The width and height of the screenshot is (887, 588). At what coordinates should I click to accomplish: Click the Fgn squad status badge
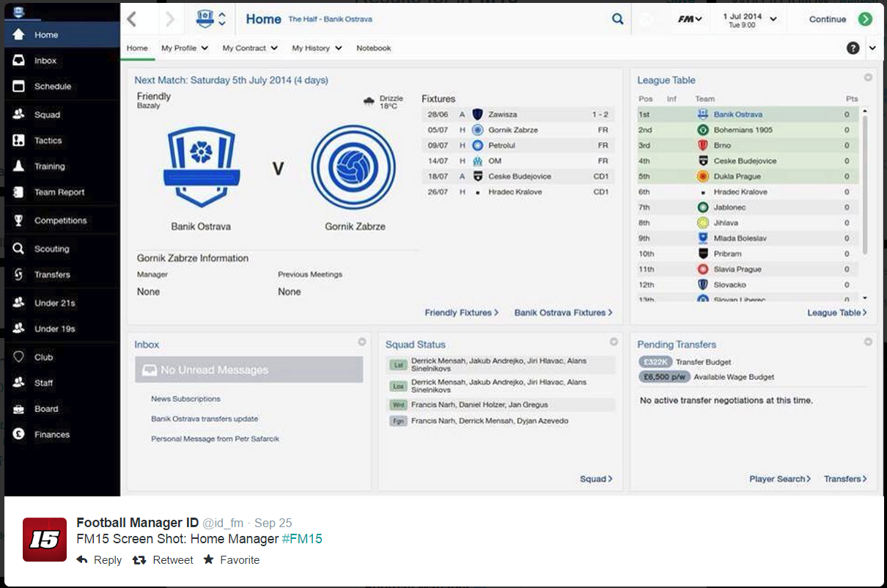(x=398, y=422)
